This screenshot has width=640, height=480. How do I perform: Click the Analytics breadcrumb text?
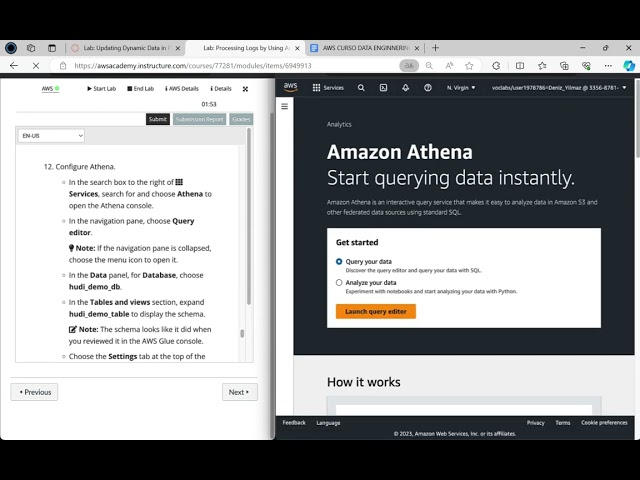coord(339,124)
